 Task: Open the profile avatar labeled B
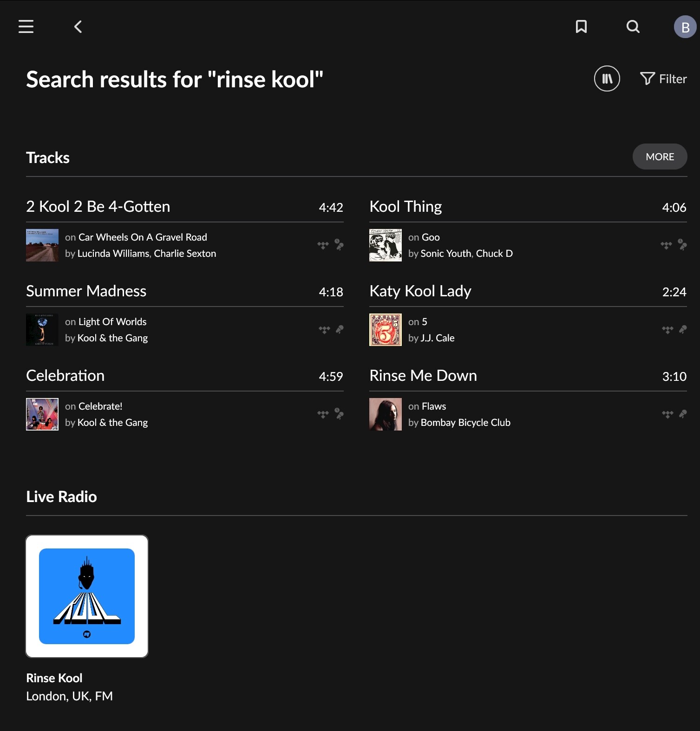pyautogui.click(x=685, y=27)
